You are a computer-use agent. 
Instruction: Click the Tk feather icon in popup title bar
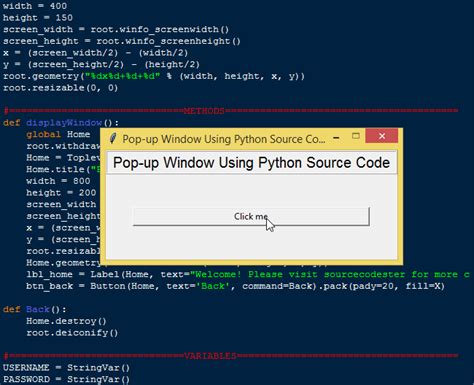tap(113, 138)
